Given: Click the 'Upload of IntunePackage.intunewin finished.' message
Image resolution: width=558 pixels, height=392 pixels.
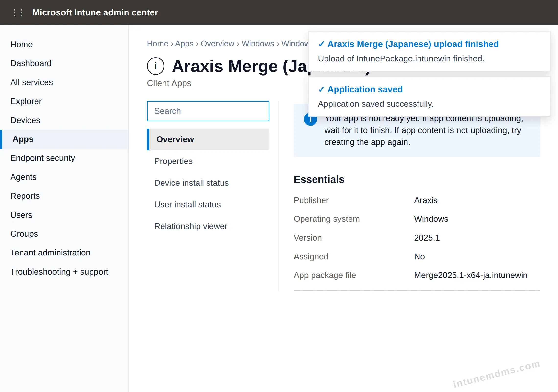Looking at the screenshot, I should pyautogui.click(x=401, y=59).
